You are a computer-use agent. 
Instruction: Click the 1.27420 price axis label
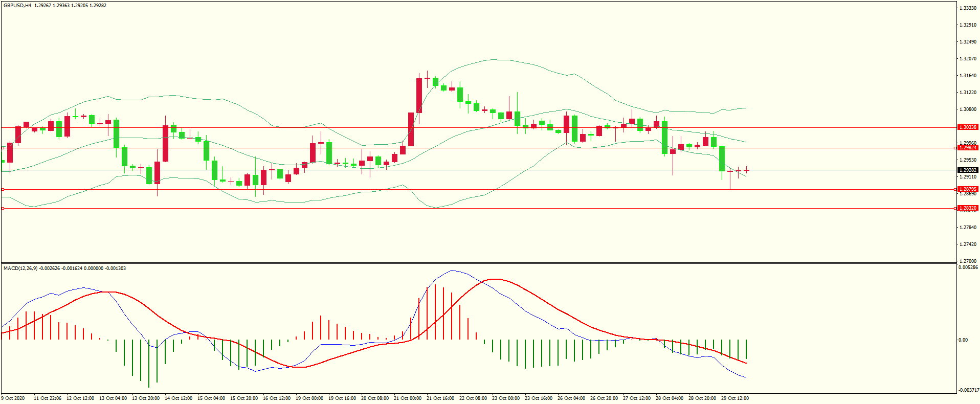coord(968,244)
